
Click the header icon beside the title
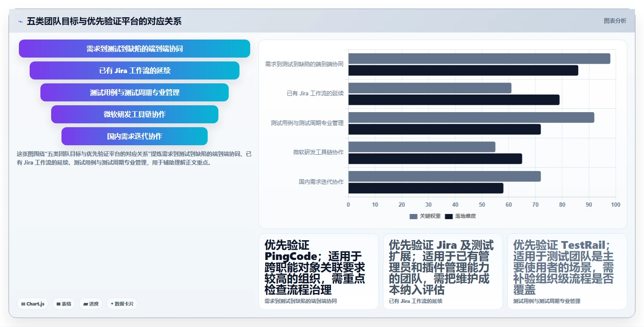(x=20, y=21)
